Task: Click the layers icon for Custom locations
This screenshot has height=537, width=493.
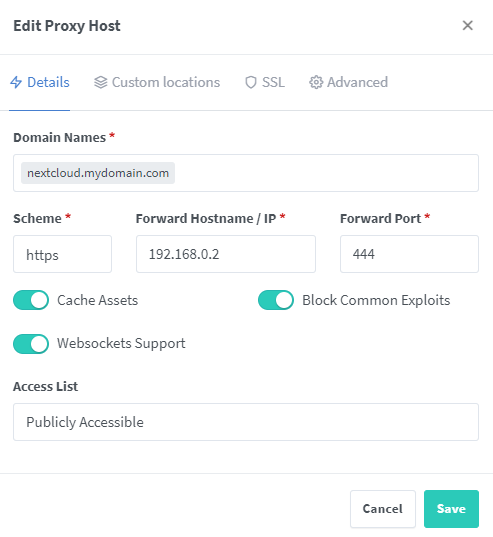Action: pos(101,82)
